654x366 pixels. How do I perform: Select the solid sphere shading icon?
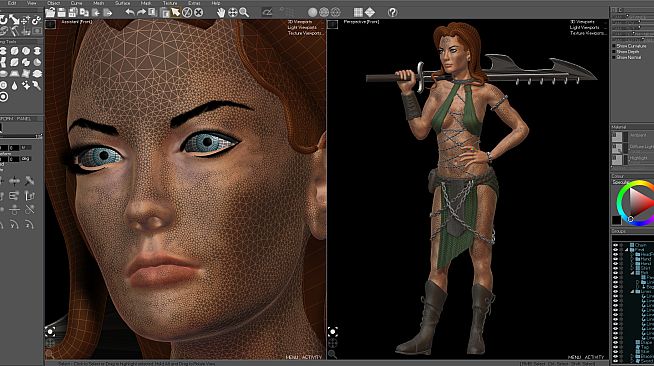click(312, 13)
